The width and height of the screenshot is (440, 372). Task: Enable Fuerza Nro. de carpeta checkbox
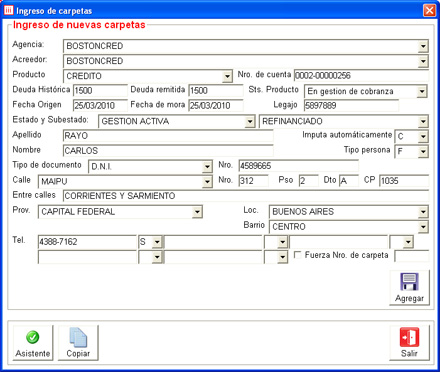(x=298, y=255)
